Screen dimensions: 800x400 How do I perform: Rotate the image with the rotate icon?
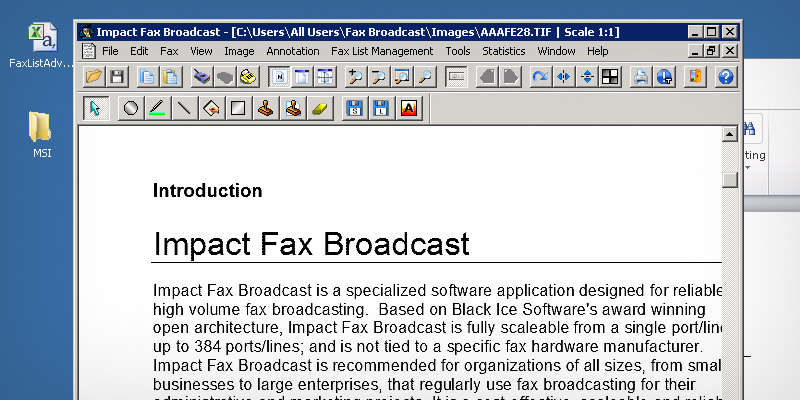[x=540, y=76]
